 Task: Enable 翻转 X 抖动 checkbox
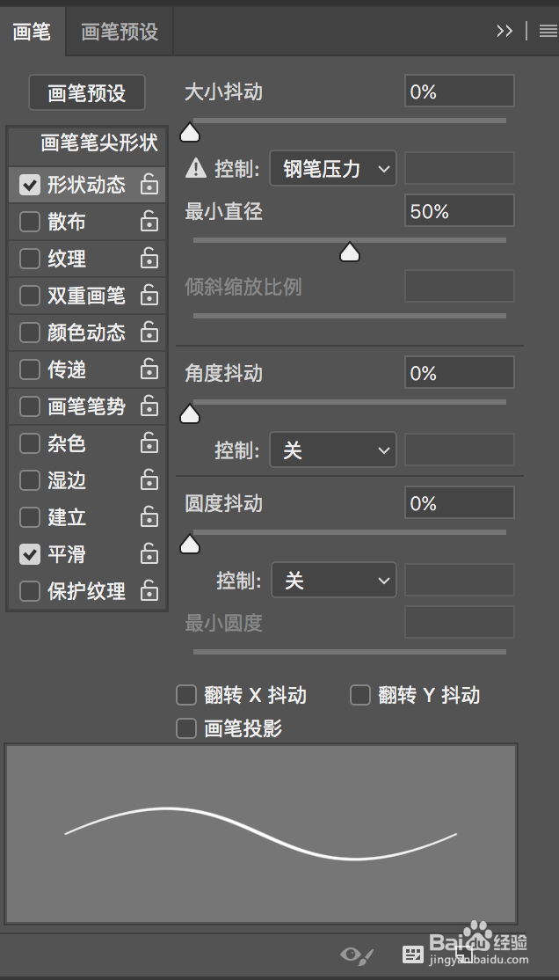click(x=186, y=695)
